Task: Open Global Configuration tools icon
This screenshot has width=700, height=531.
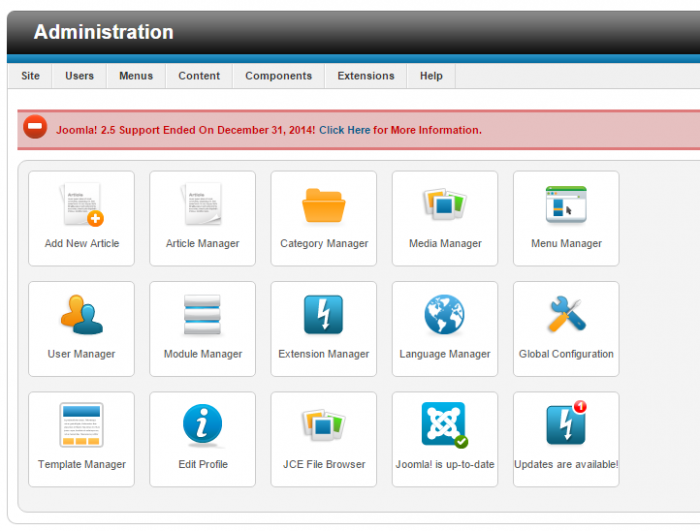Action: (x=566, y=316)
